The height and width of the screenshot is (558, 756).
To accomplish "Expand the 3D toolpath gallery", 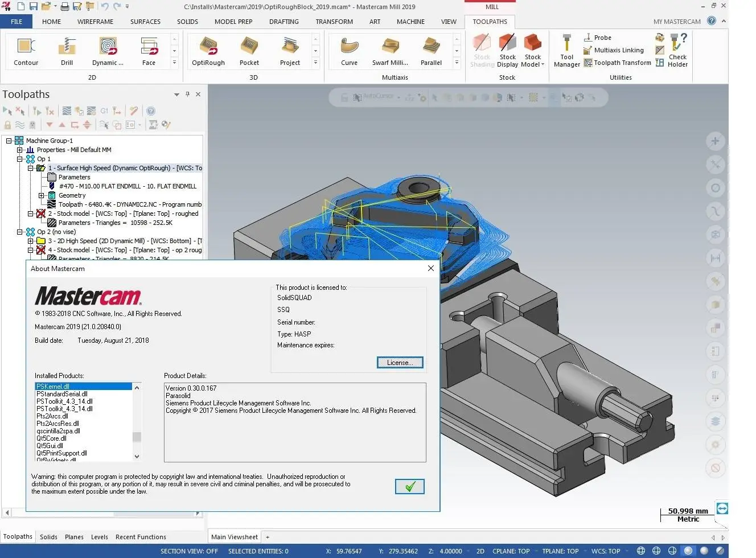I will click(315, 63).
